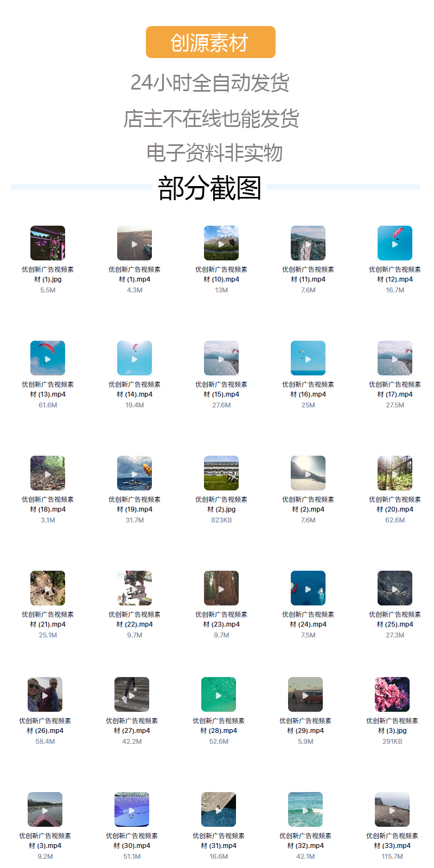Click the 115.7M file size label
Viewport: 434px width, 868px height.
(x=392, y=857)
